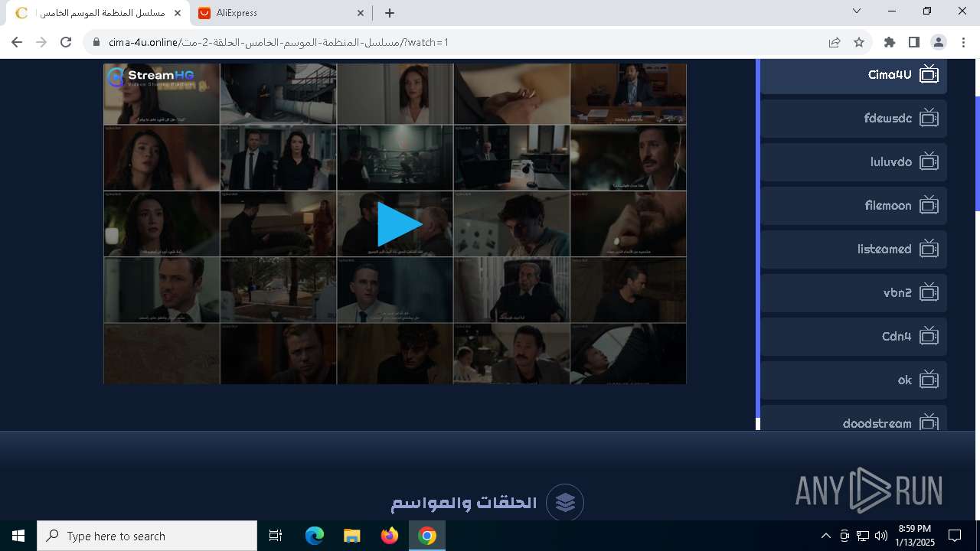Open the notification center
Viewport: 980px width, 551px height.
(955, 536)
